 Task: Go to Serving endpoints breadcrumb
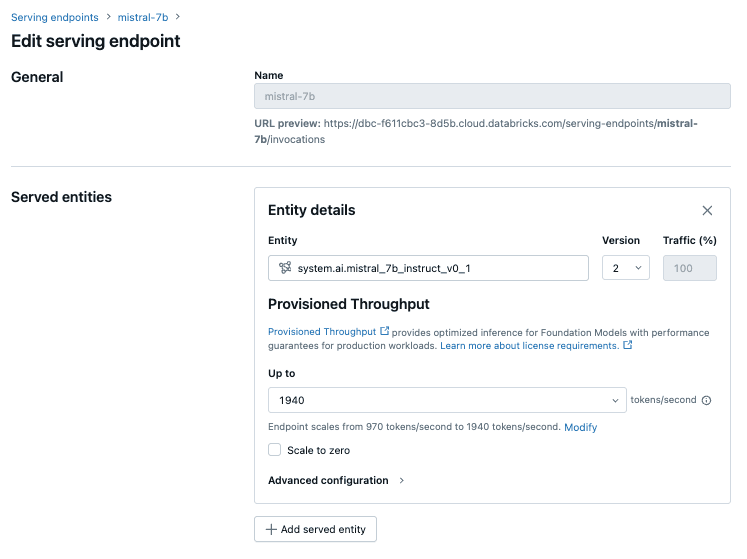pos(55,18)
